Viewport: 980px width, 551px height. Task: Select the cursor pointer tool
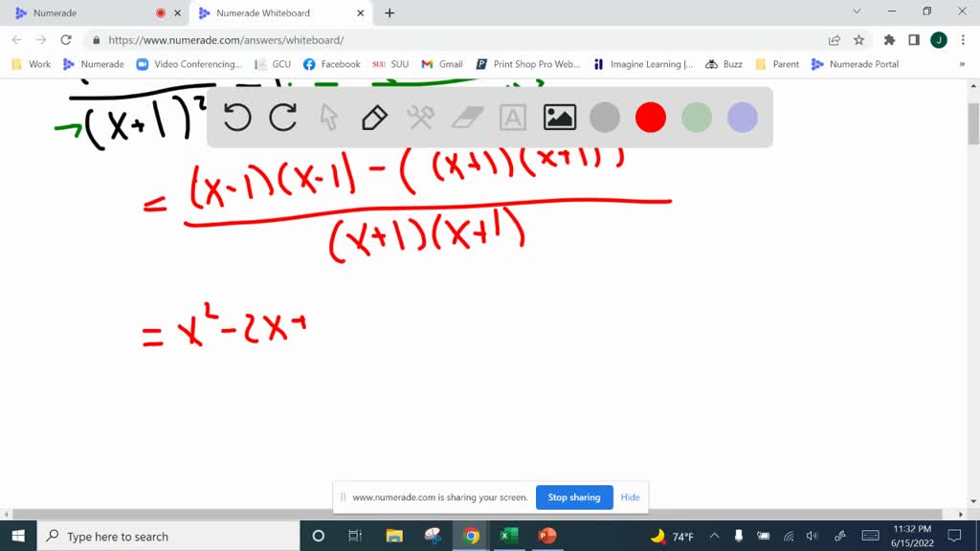[x=328, y=117]
